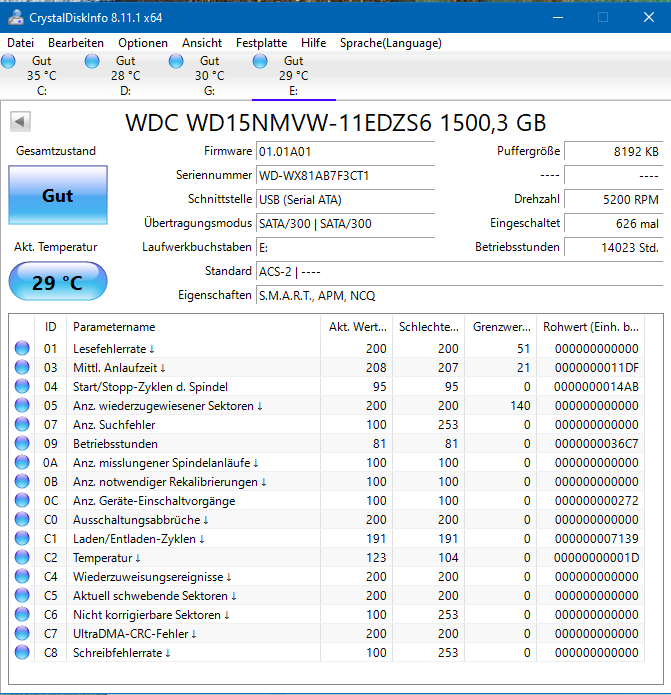The image size is (671, 695).
Task: Click status orb of Betriebsstunden 09 row
Action: coord(22,443)
